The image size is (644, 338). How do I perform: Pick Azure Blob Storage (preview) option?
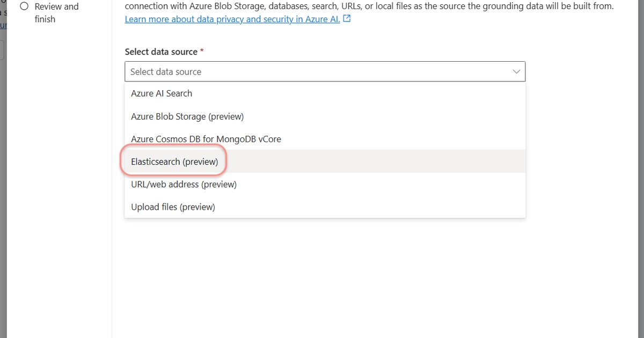[x=187, y=116]
